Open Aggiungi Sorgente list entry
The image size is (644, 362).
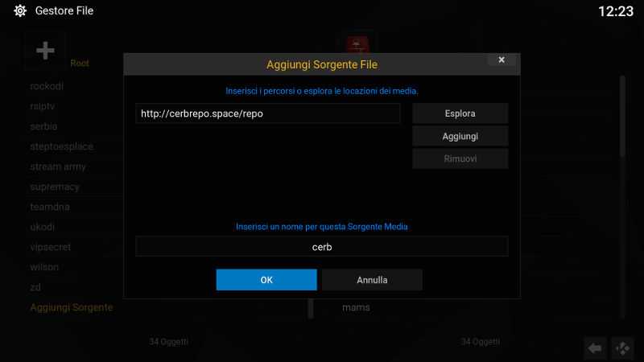(x=72, y=307)
